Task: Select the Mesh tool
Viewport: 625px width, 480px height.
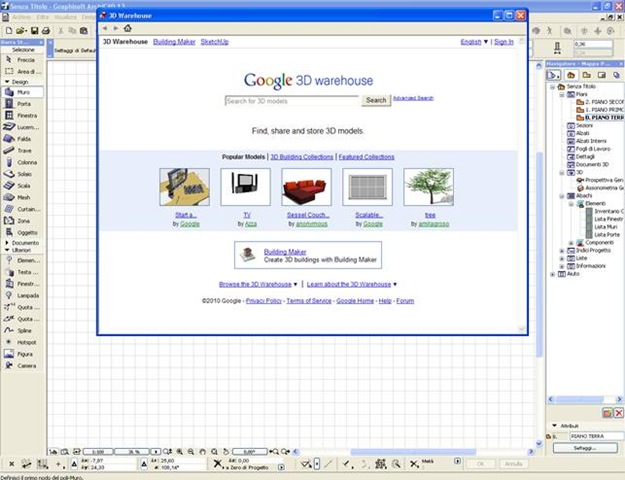Action: [22, 197]
